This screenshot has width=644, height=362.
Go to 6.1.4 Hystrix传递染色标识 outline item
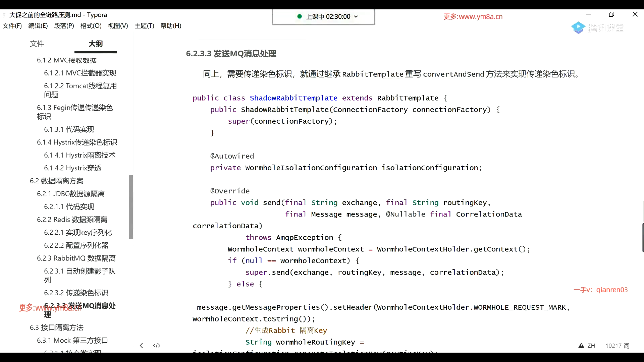(x=77, y=142)
